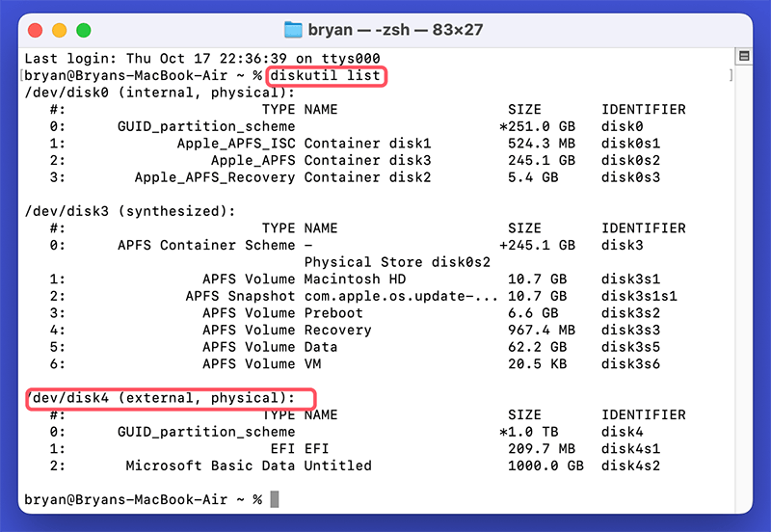The image size is (771, 532).
Task: Click the "disk0s1" identifier
Action: tap(630, 144)
